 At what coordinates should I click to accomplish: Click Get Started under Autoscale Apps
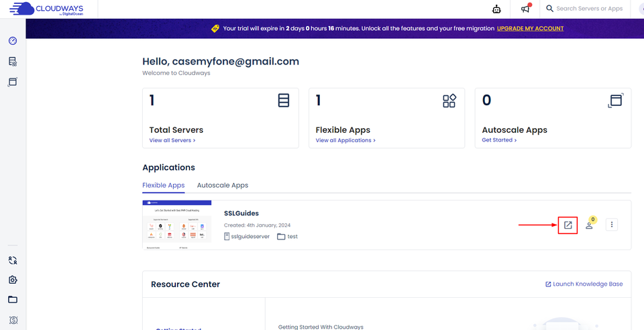[499, 141]
